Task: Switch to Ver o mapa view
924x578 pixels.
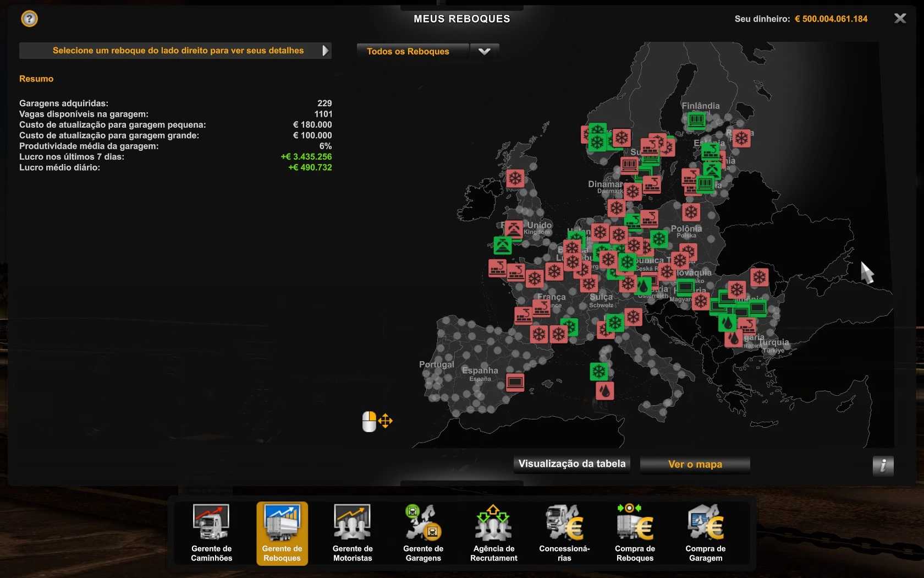Action: coord(695,465)
